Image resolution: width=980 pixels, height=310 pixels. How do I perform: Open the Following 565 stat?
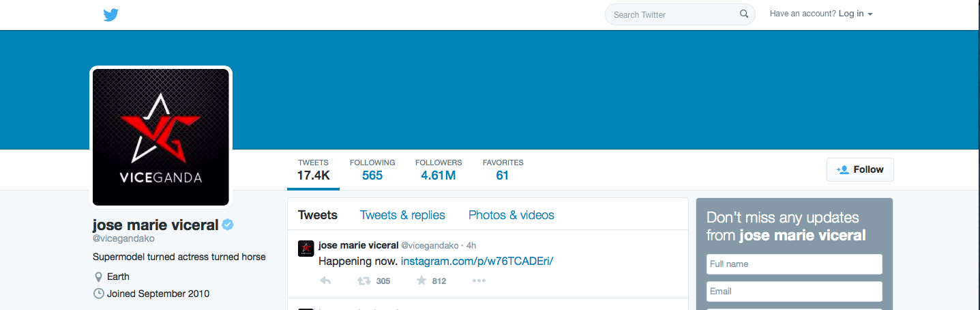(372, 170)
